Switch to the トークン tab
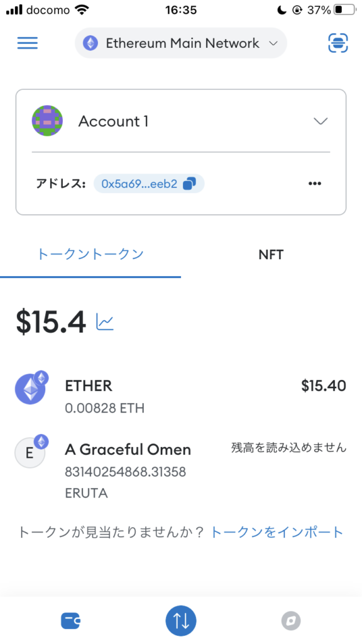The image size is (362, 644). [x=90, y=254]
